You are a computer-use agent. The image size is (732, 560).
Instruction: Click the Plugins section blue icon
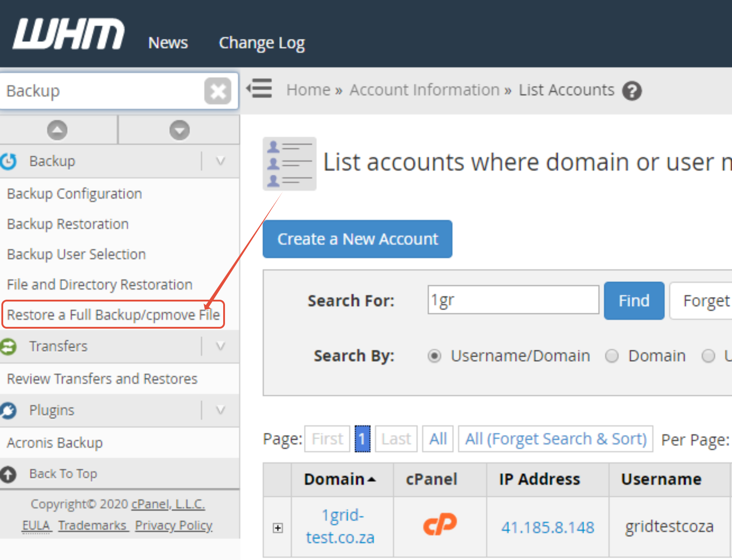8,411
